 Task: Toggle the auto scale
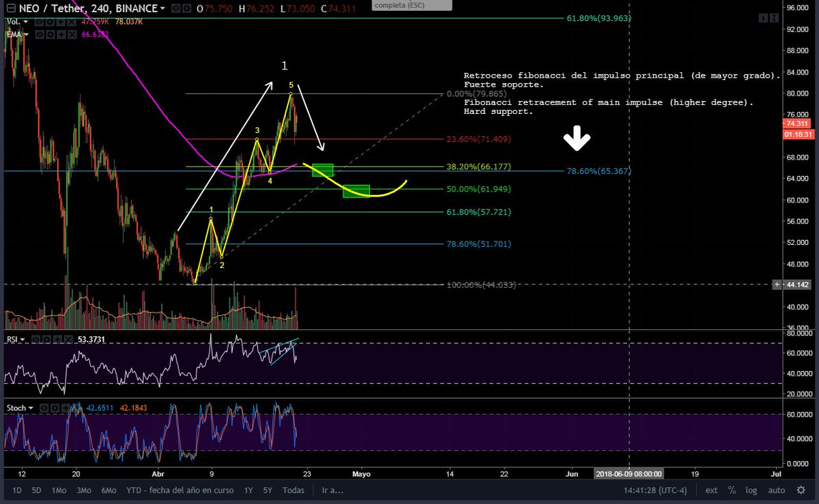(x=776, y=490)
